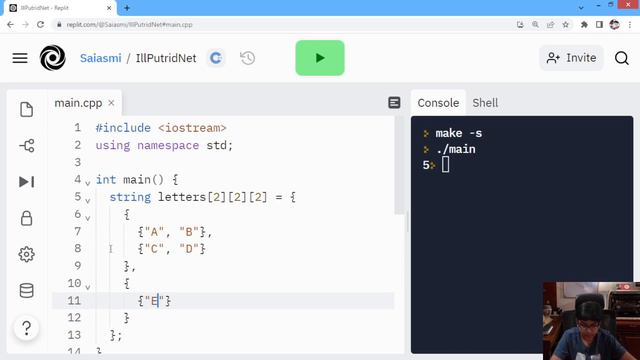Close the main.cpp tab
Screen dimensions: 640x360
(x=111, y=103)
